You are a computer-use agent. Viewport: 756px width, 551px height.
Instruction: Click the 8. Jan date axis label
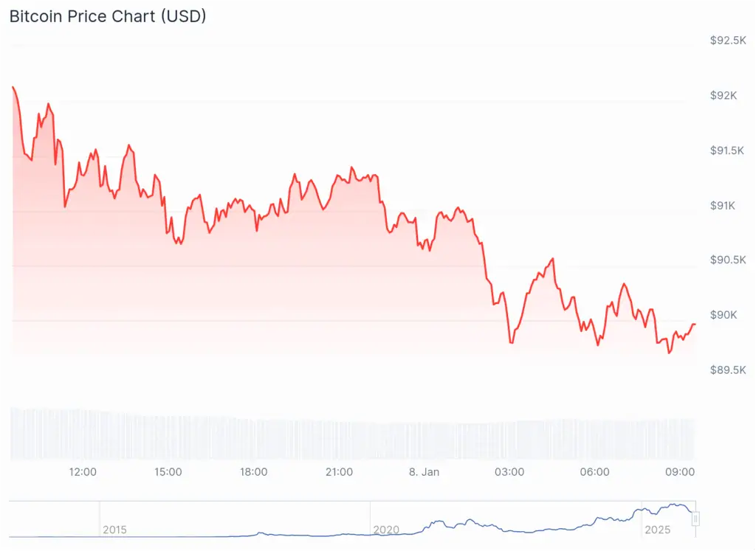[x=423, y=472]
